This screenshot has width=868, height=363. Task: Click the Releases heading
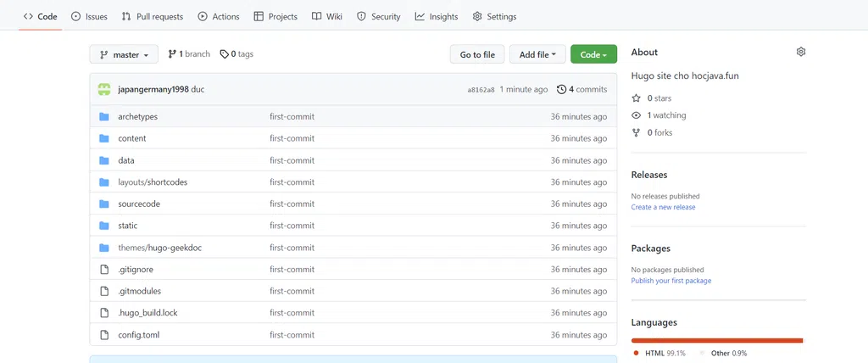point(649,175)
